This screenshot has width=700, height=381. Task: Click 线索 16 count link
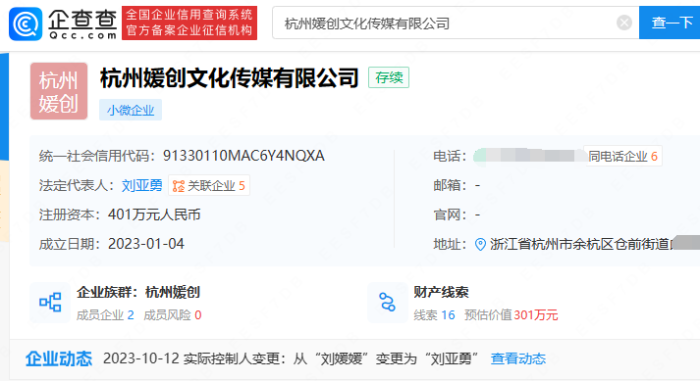pos(434,315)
